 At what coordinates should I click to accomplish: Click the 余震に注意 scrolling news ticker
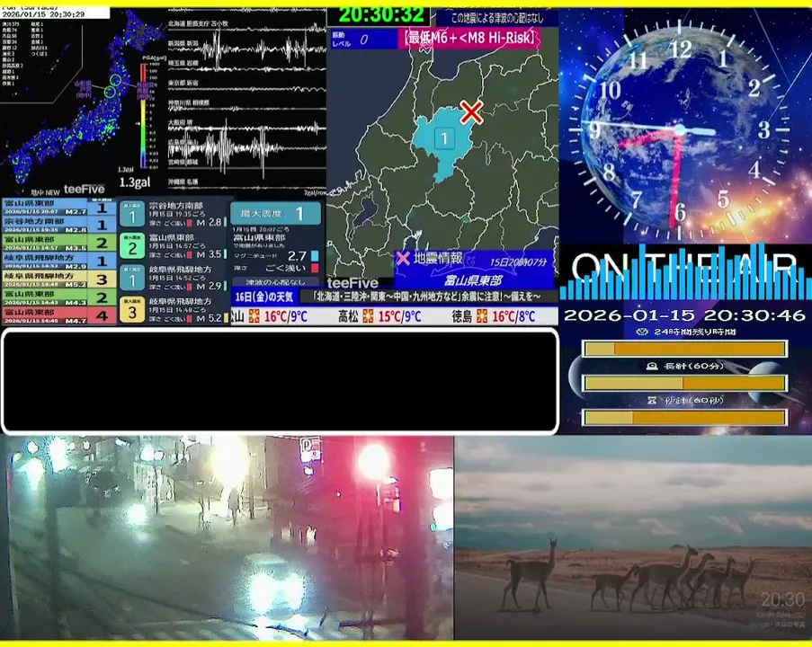click(428, 297)
